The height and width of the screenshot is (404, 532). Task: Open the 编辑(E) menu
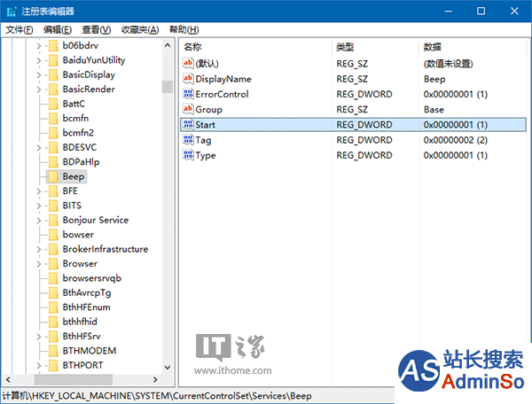pyautogui.click(x=58, y=30)
